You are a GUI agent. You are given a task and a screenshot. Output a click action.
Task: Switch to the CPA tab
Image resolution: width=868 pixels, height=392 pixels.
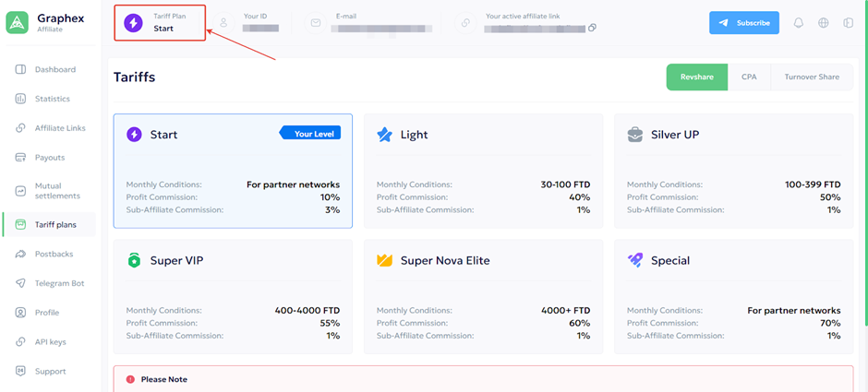(x=749, y=77)
